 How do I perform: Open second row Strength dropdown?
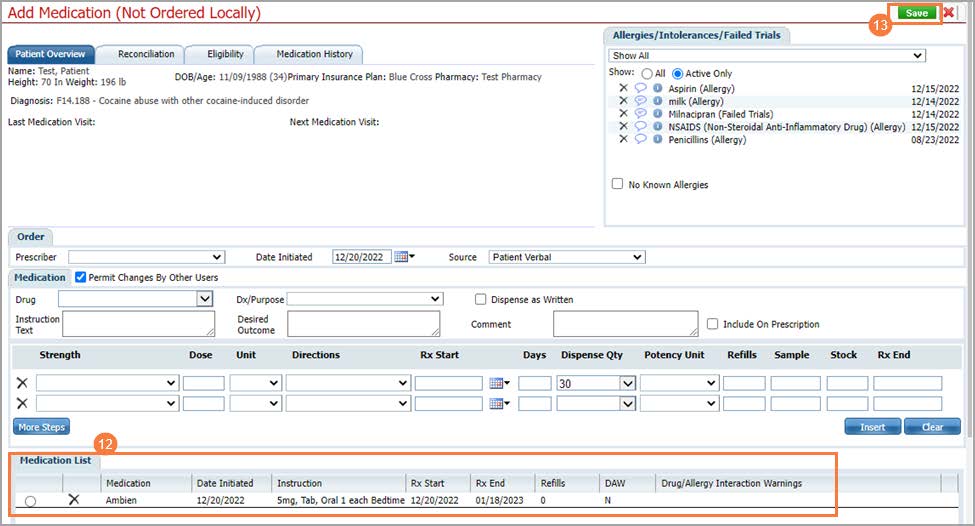108,404
